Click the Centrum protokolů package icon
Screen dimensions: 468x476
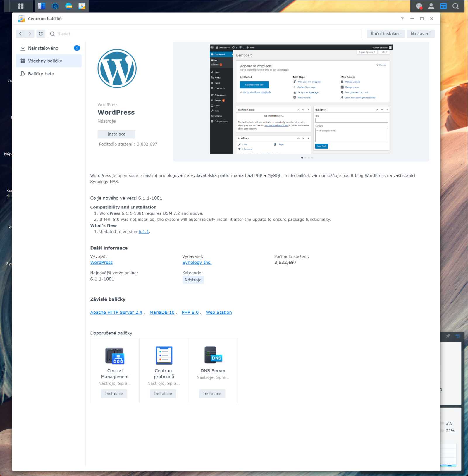[x=164, y=356]
